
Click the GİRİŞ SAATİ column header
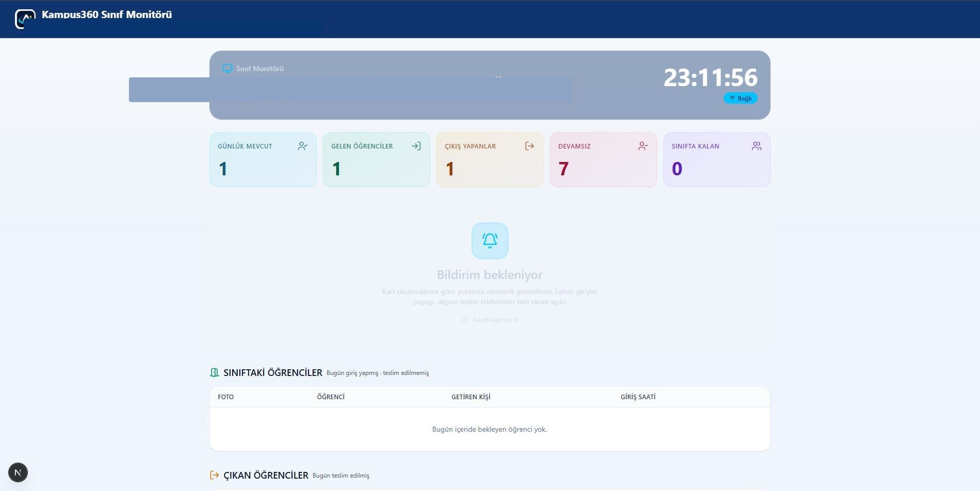[638, 397]
